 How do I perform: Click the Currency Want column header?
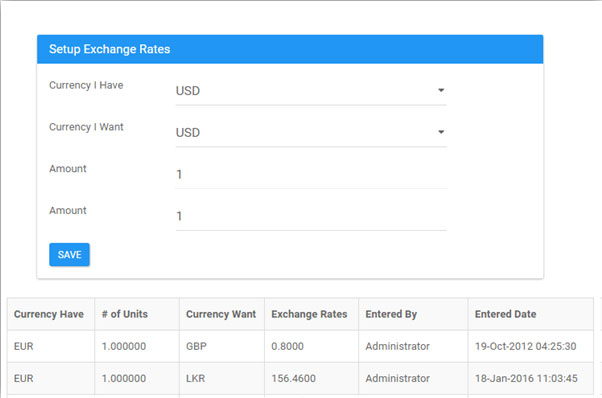[x=222, y=314]
